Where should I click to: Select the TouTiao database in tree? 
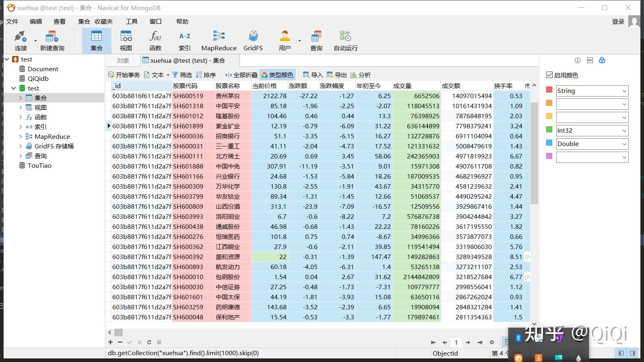39,165
